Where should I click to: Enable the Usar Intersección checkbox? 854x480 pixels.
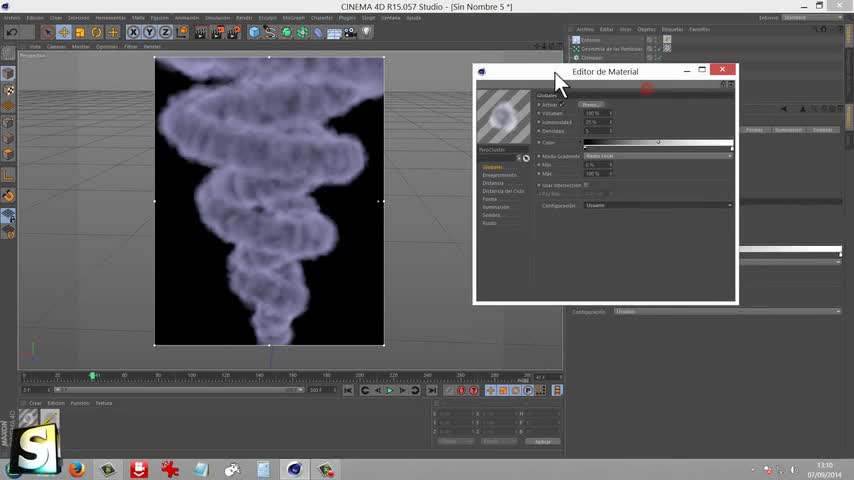coord(586,185)
